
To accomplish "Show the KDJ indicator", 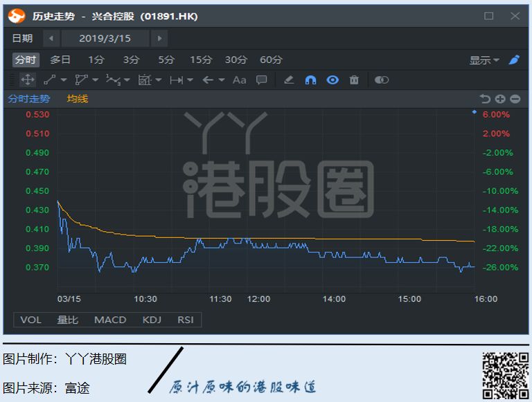I will coord(152,320).
